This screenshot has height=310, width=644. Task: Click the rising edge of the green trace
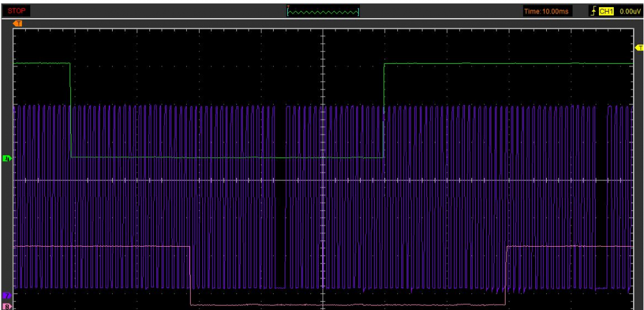[x=384, y=110]
